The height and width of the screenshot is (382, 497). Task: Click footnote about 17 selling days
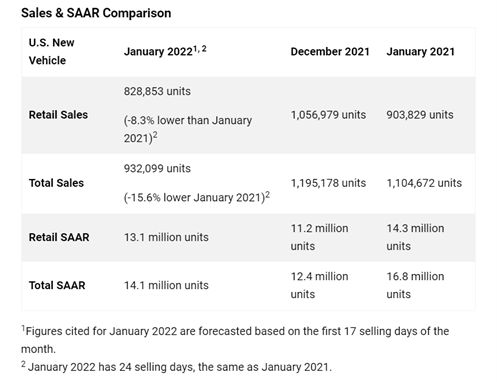(235, 340)
